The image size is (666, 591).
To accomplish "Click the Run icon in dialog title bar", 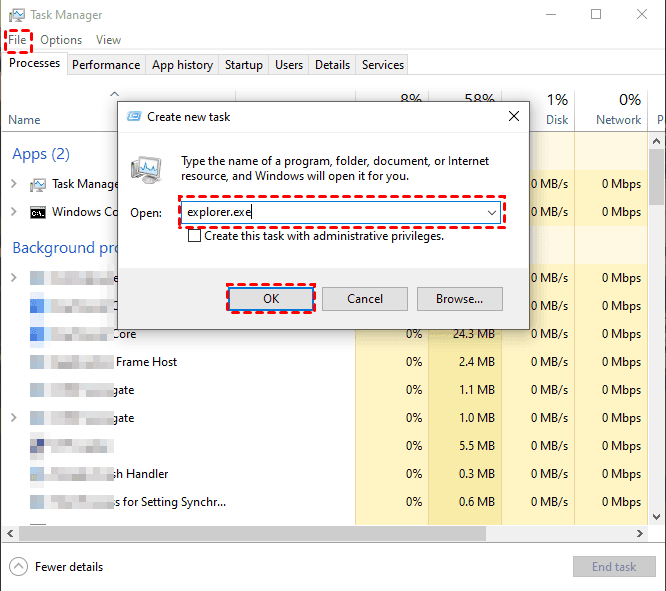I will click(134, 116).
